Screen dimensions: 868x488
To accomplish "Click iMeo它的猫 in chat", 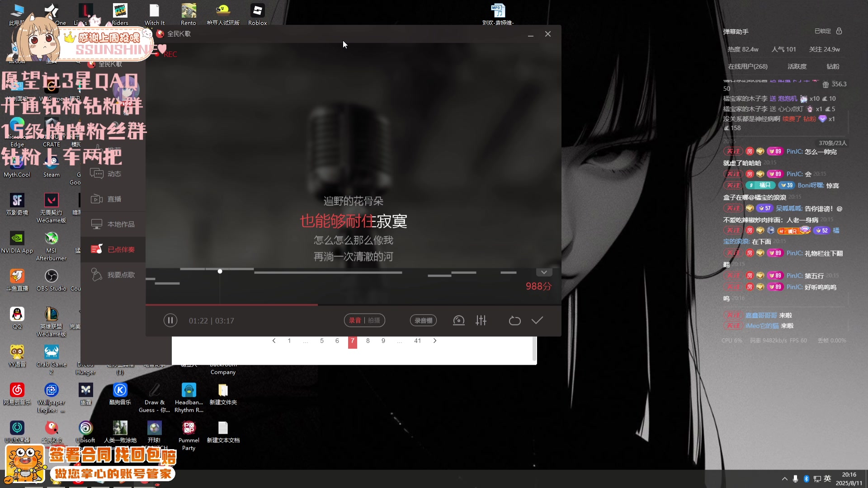I will (762, 326).
